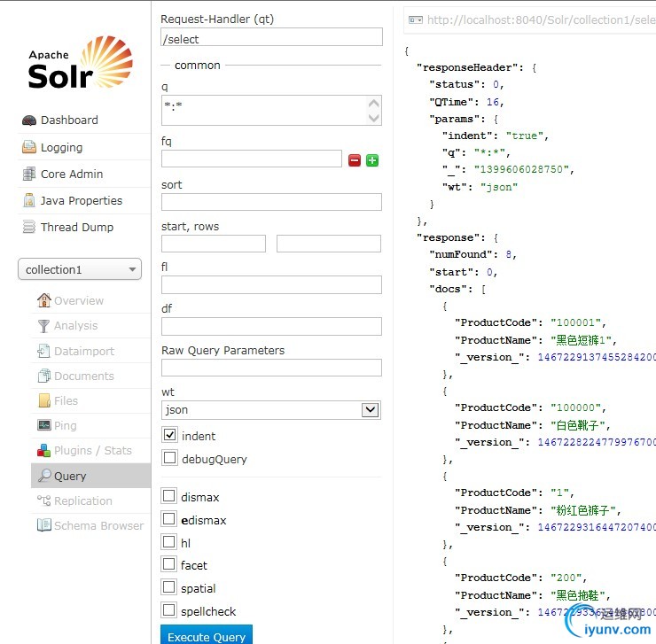The height and width of the screenshot is (644, 656).
Task: Click the Query magnifier icon
Action: [x=43, y=476]
